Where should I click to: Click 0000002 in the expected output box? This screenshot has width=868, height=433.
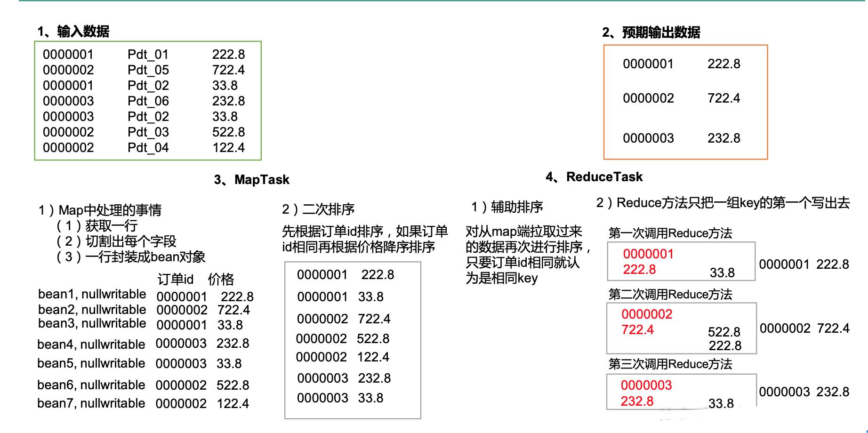coord(648,98)
